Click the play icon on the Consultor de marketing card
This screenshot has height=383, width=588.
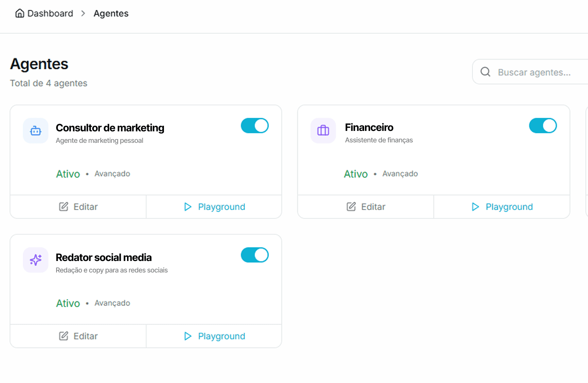[188, 207]
